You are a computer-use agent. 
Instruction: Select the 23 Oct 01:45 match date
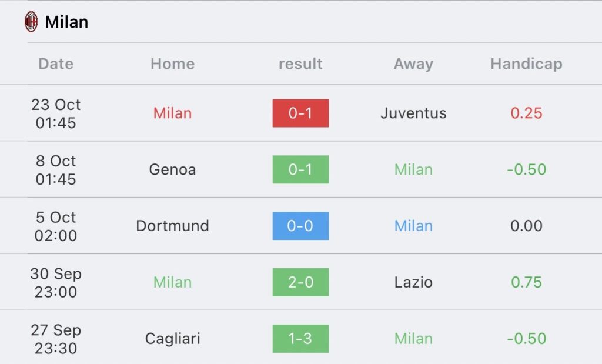tap(56, 113)
